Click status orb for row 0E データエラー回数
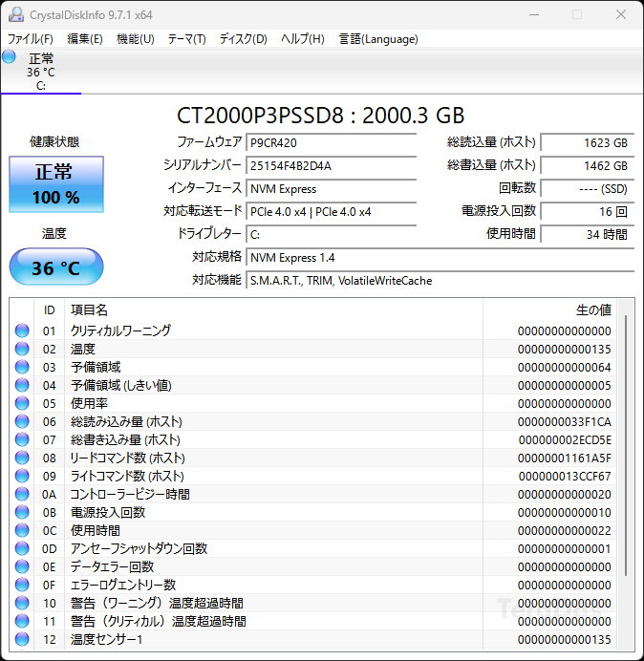This screenshot has height=661, width=644. [22, 566]
